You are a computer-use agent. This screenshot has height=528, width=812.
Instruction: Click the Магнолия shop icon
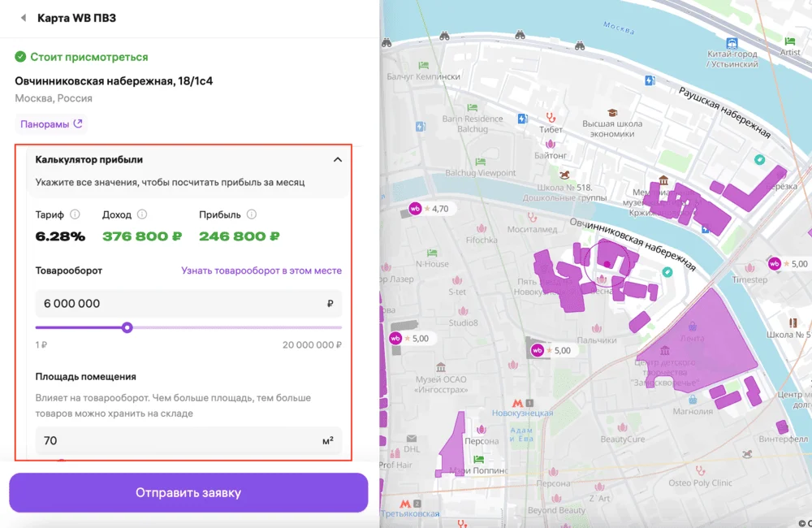[693, 400]
